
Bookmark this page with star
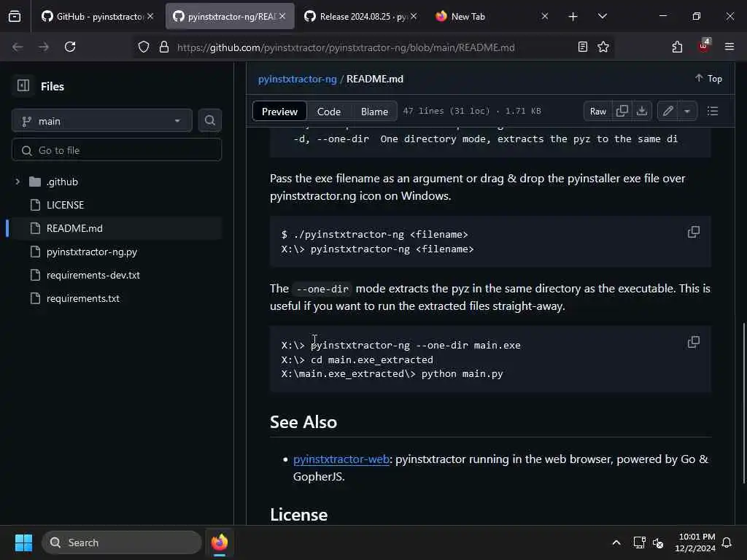tap(603, 47)
